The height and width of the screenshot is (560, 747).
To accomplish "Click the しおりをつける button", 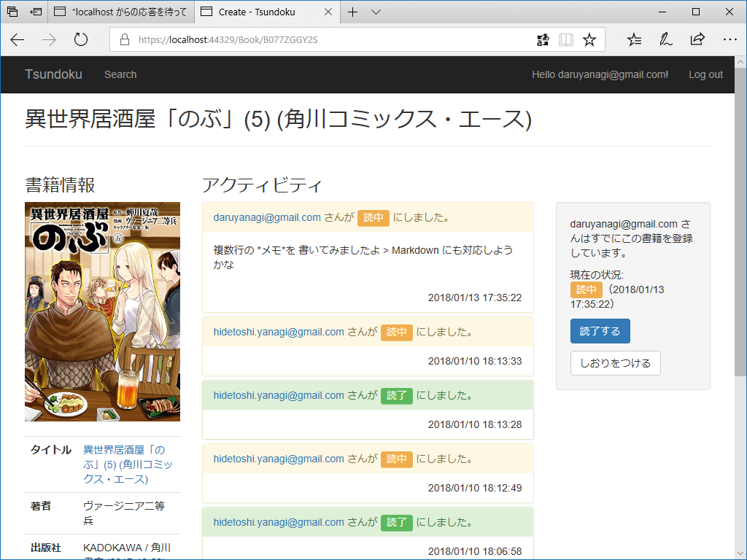I will tap(615, 362).
